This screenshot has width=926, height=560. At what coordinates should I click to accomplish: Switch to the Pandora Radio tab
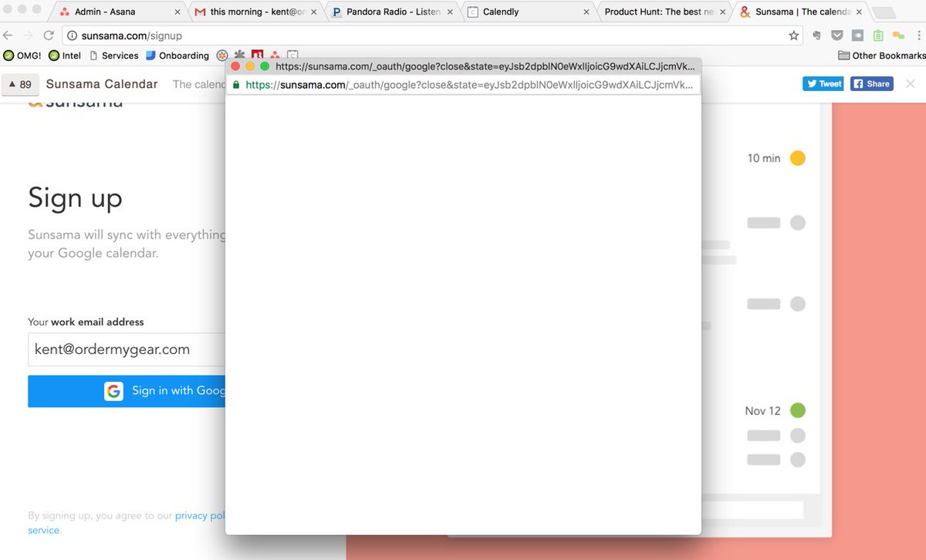tap(391, 12)
